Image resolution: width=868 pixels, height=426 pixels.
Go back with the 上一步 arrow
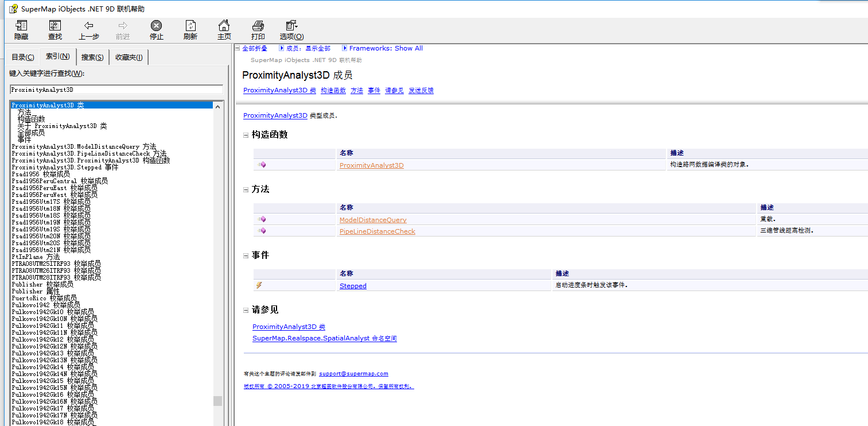coord(88,26)
